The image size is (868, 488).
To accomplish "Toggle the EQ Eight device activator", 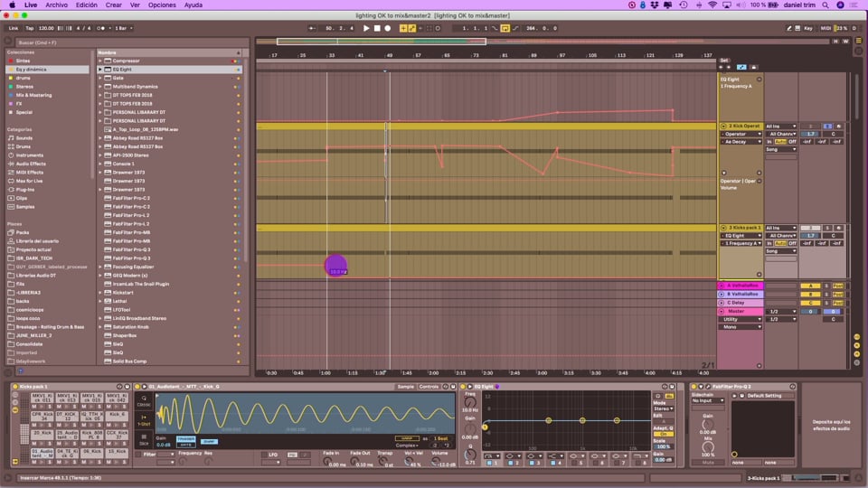I will tap(463, 387).
